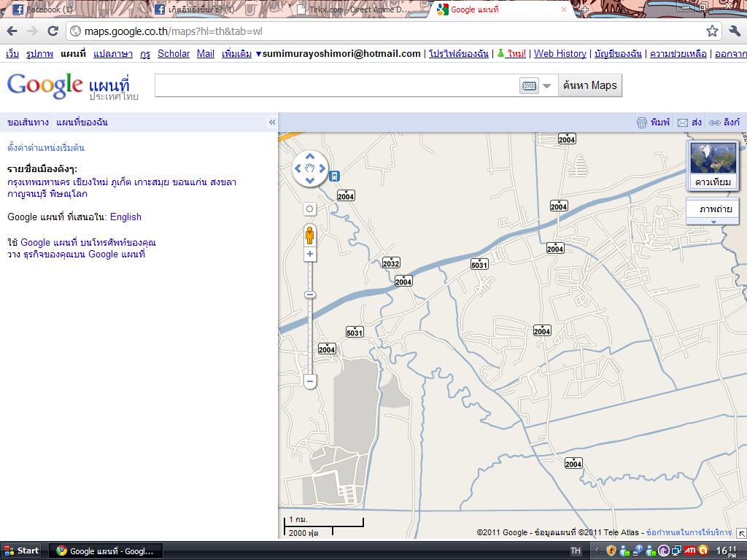Click the ATI tray icon
Viewport: 747px width, 560px height.
[x=690, y=551]
